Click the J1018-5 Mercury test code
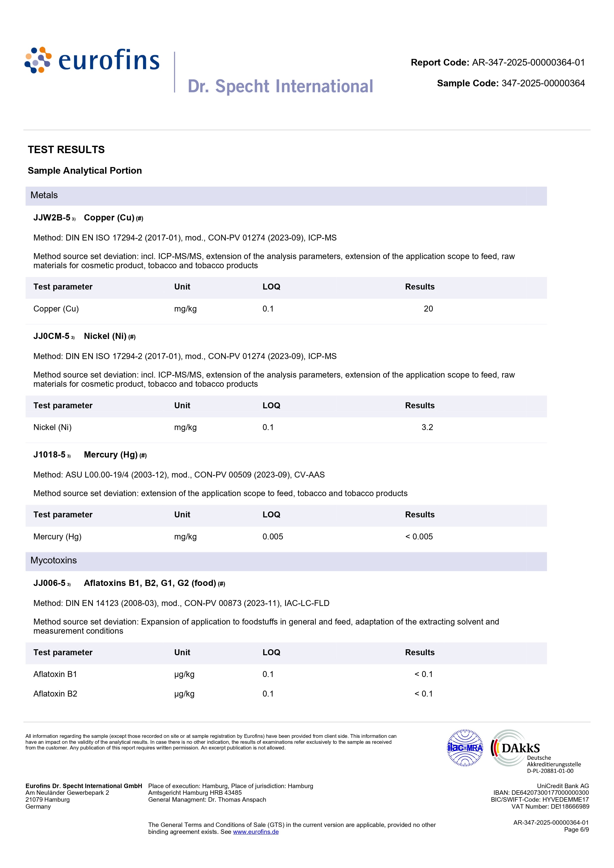Image resolution: width=614 pixels, height=868 pixels. tap(49, 455)
